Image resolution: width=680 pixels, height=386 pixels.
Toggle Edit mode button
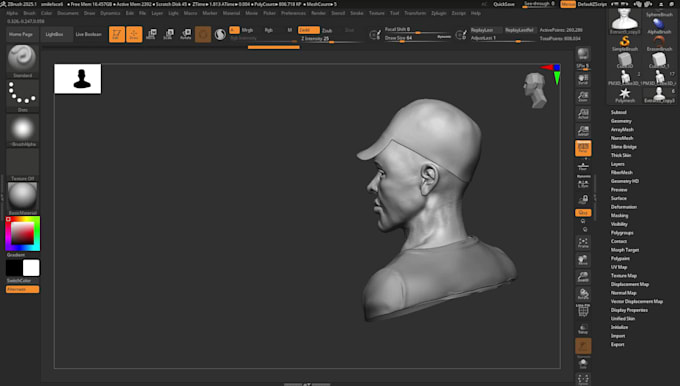(117, 34)
